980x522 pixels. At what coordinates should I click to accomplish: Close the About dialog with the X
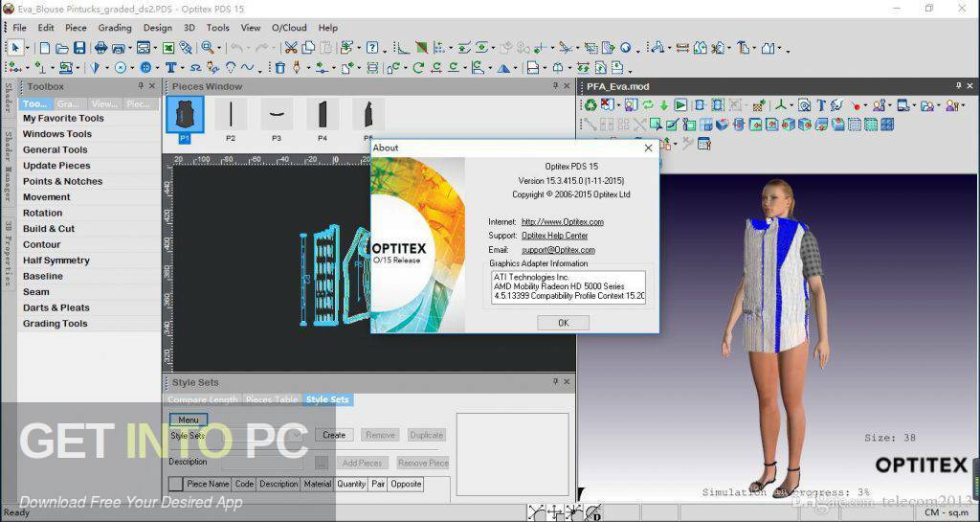click(x=648, y=148)
